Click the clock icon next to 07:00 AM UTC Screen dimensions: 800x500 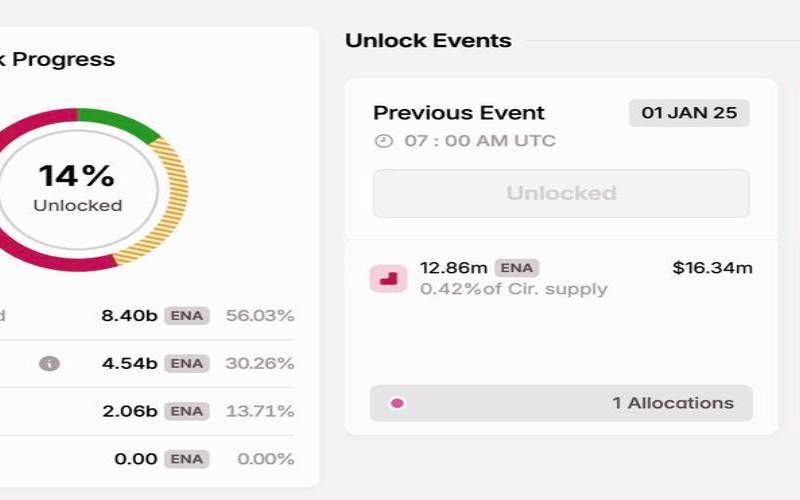coord(383,141)
